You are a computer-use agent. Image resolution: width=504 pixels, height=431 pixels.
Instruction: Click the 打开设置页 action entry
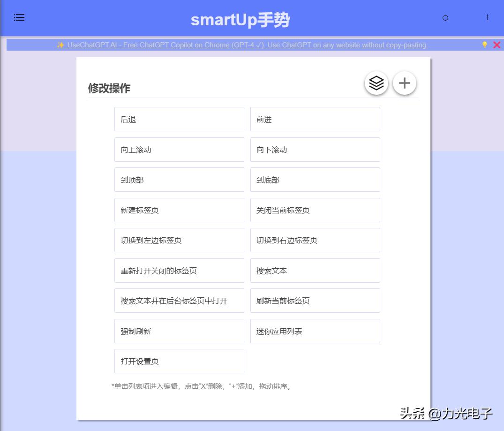(x=179, y=361)
